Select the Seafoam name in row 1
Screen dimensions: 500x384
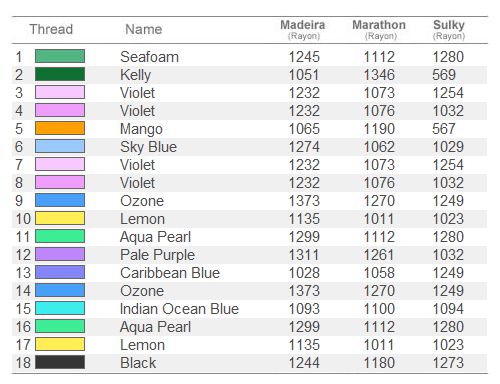pyautogui.click(x=149, y=57)
